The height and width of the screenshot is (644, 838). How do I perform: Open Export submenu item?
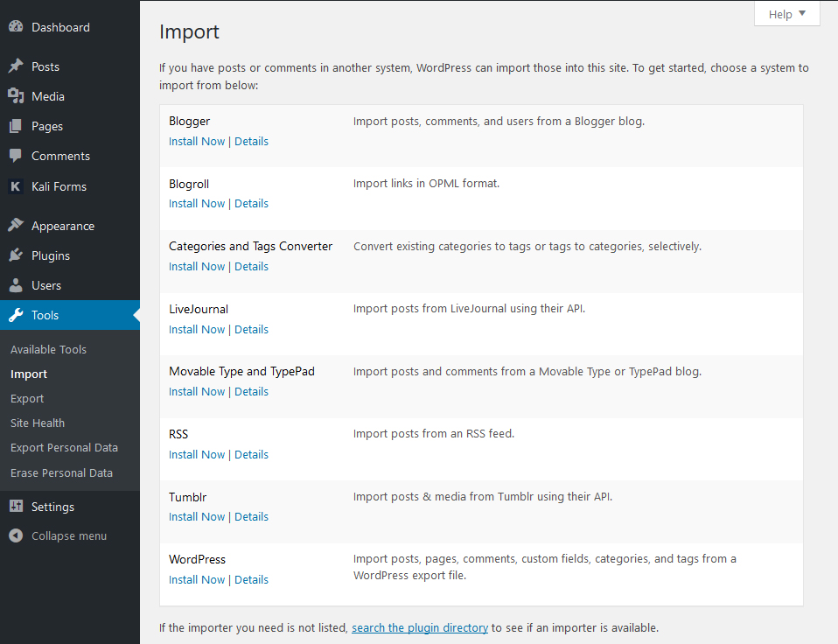point(27,399)
